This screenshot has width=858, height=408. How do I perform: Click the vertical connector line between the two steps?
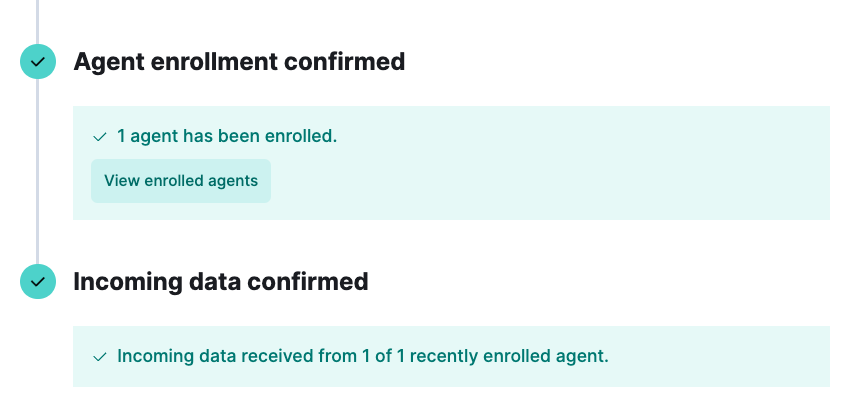tap(37, 170)
